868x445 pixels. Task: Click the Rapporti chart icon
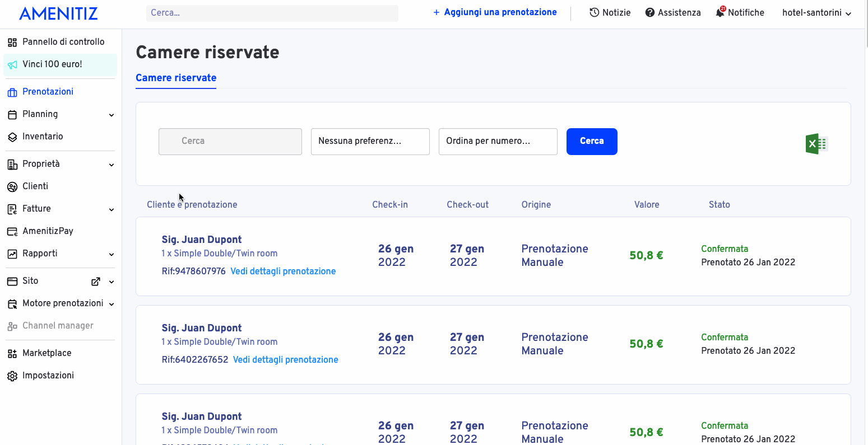coord(12,254)
